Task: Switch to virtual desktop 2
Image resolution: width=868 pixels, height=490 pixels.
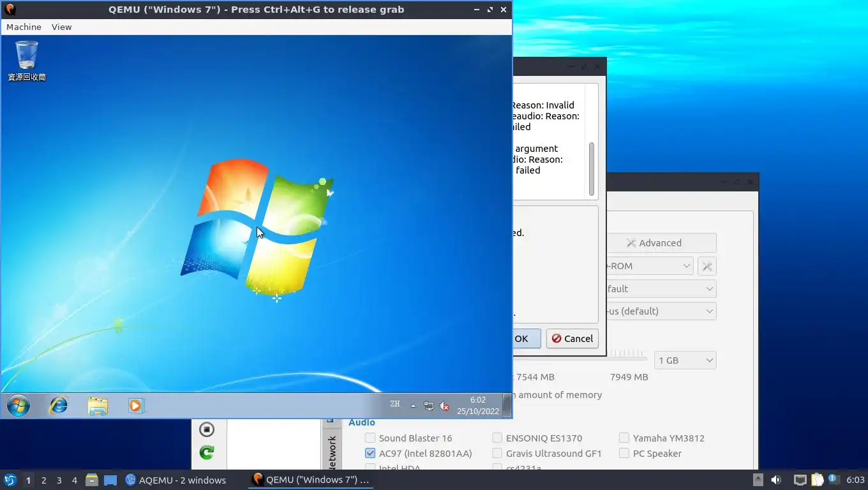Action: pos(43,480)
